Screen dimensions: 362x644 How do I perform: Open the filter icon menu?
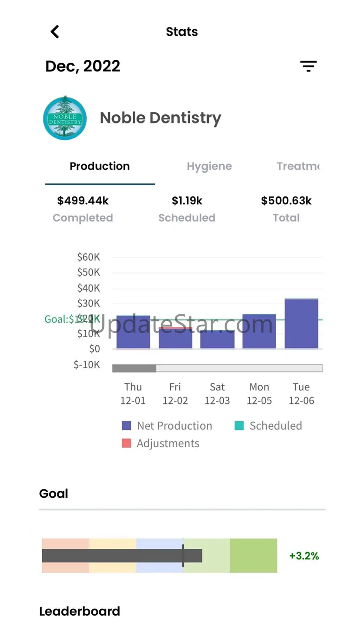[x=308, y=66]
